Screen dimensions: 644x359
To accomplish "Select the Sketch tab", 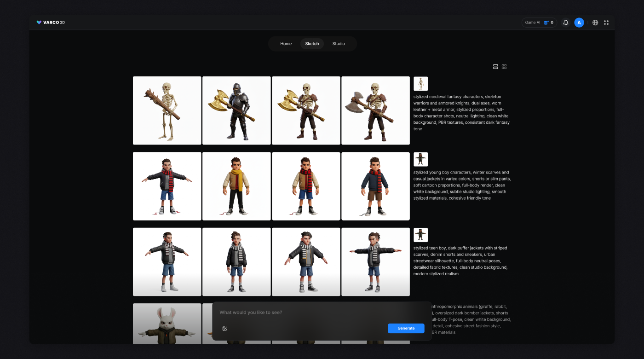I will (312, 44).
